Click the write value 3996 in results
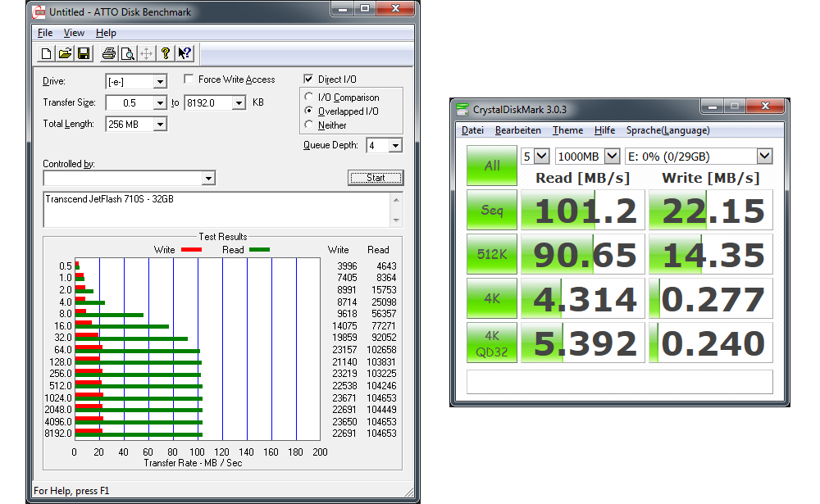 click(347, 266)
